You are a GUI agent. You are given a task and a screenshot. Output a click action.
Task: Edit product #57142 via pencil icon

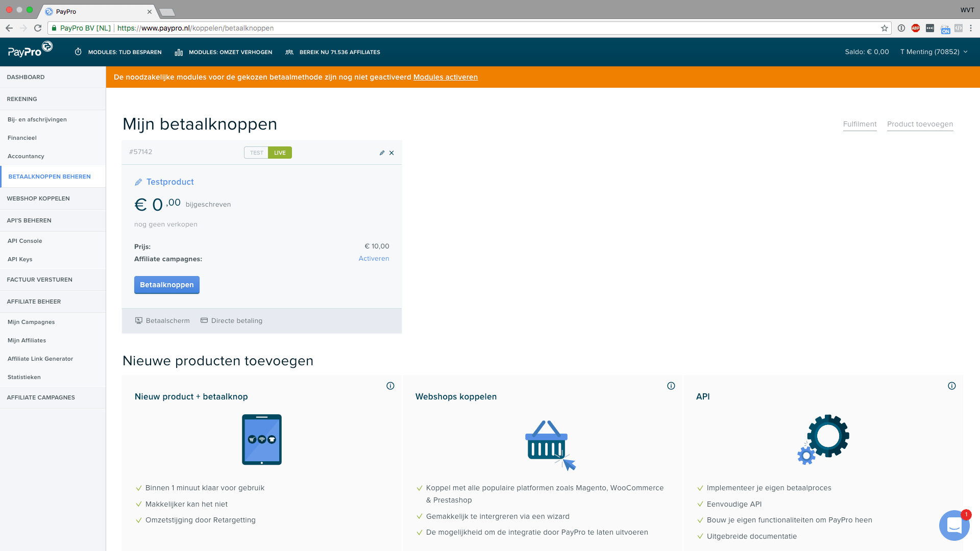click(382, 153)
